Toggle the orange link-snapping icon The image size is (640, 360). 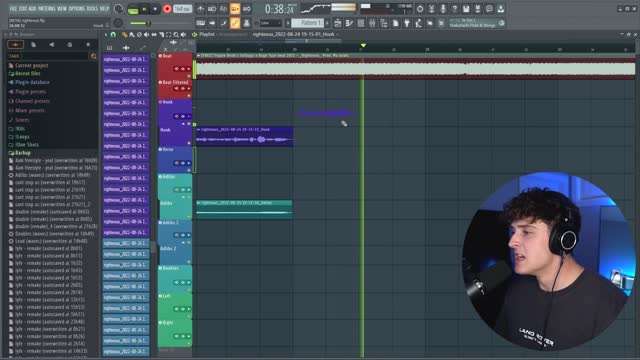click(x=235, y=23)
